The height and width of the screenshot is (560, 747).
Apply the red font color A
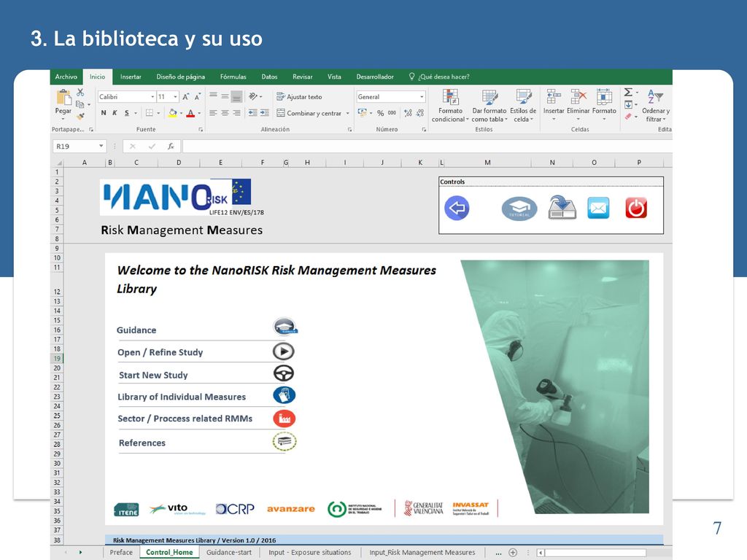click(x=190, y=113)
